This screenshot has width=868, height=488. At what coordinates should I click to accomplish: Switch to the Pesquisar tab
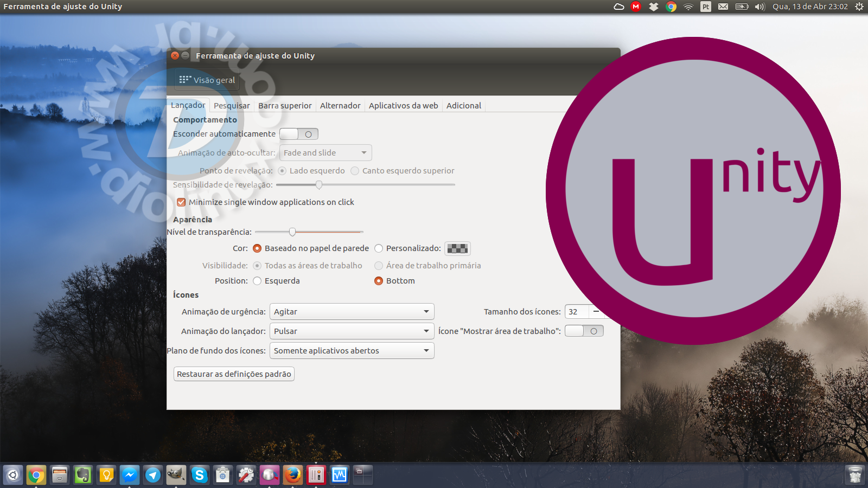(232, 106)
